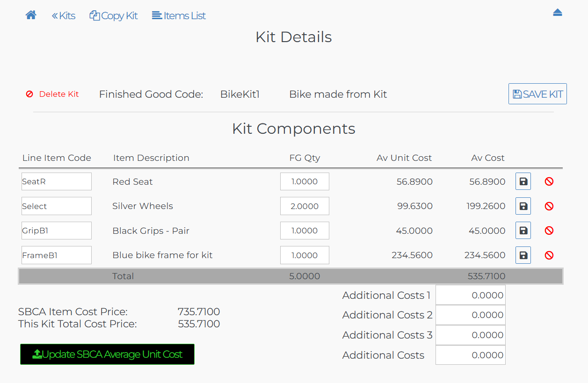Open the Items List link

click(x=179, y=16)
